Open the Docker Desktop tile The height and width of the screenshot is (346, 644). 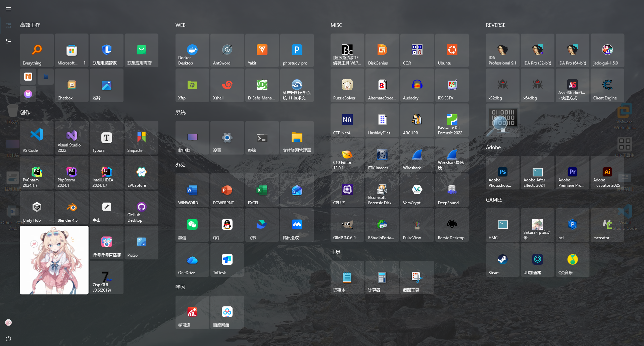pyautogui.click(x=192, y=50)
